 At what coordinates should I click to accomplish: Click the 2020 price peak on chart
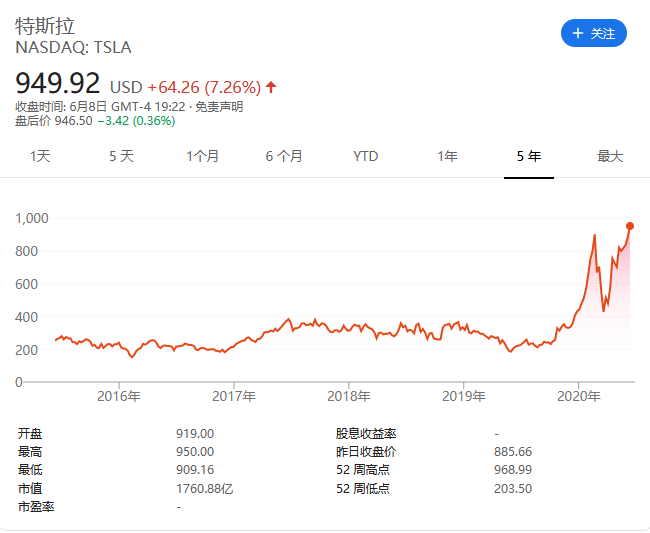point(595,236)
